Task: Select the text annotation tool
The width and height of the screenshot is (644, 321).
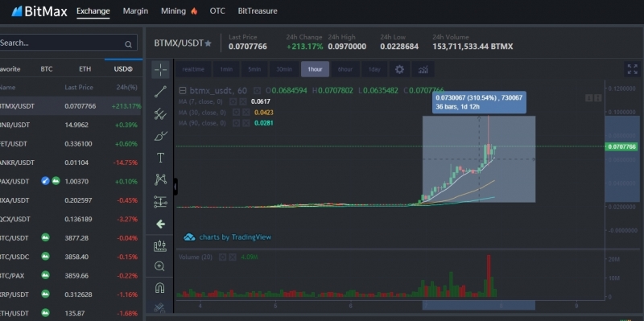Action: (x=160, y=158)
